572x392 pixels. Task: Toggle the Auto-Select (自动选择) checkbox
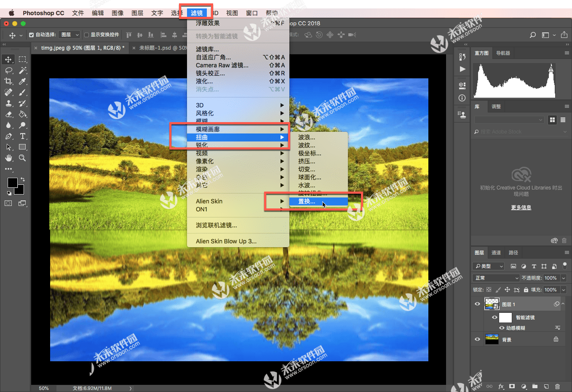(x=32, y=35)
